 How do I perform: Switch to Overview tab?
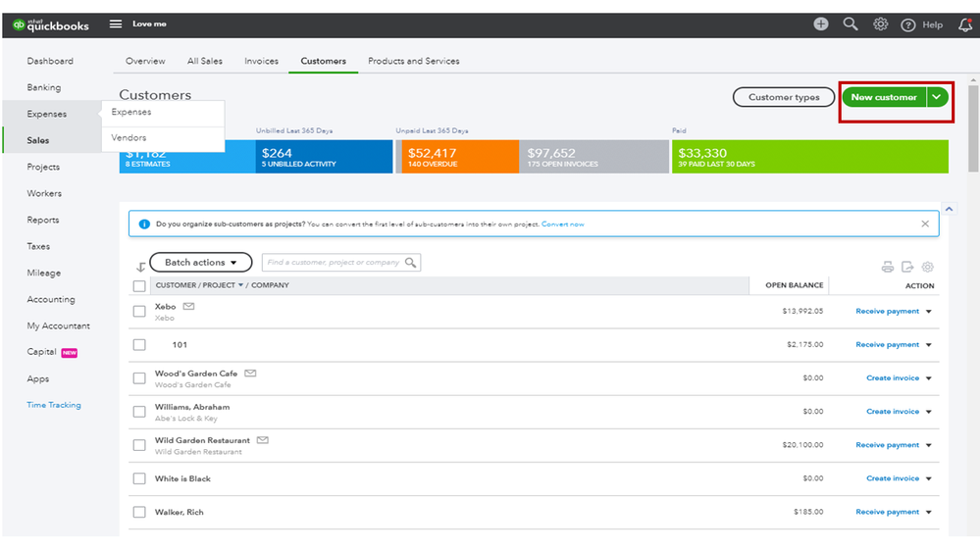coord(145,61)
